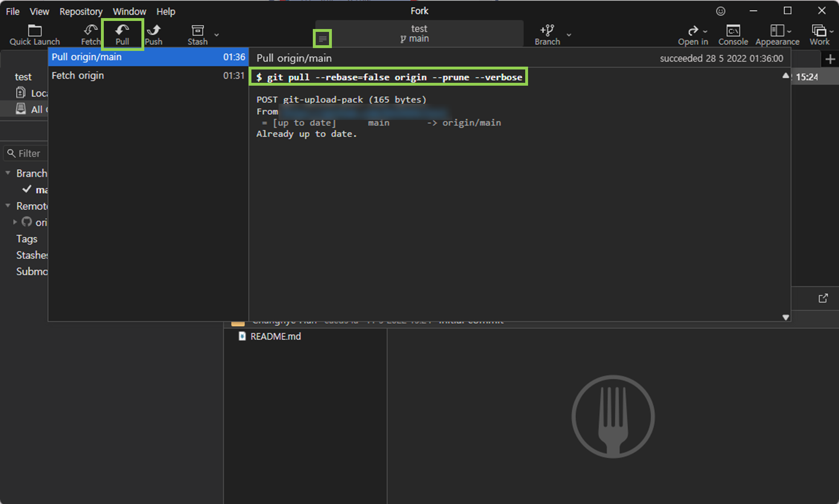Open the Window menu
839x504 pixels.
tap(130, 11)
